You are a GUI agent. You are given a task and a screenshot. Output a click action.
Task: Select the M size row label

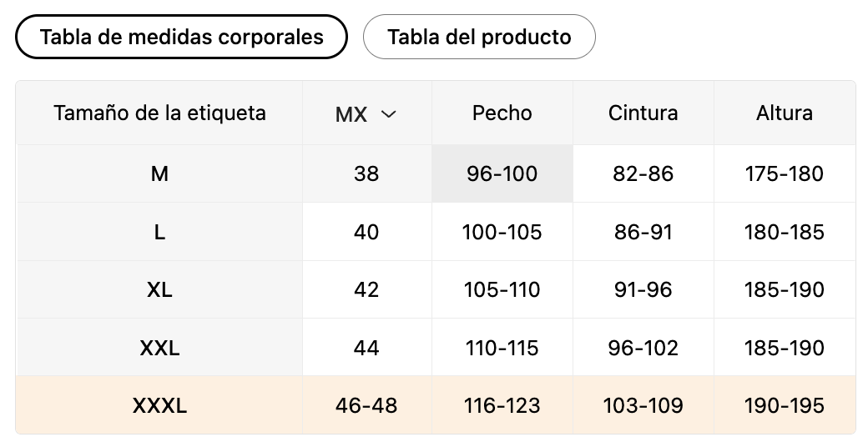(x=159, y=173)
